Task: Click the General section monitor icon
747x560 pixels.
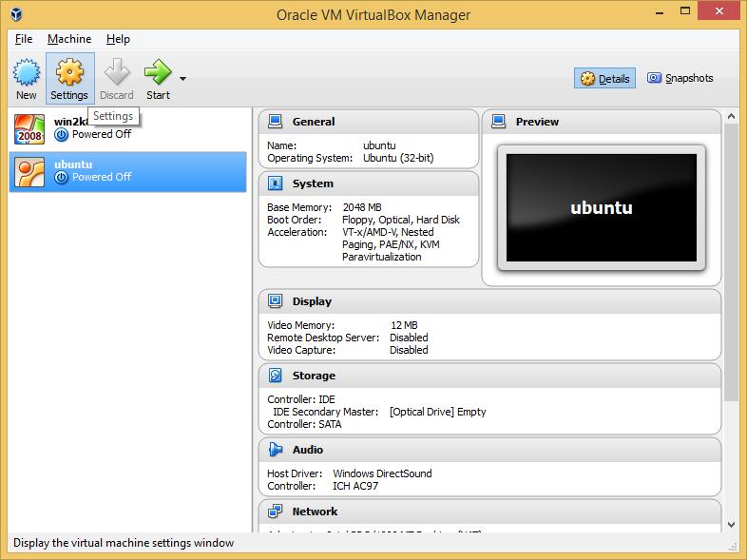Action: pyautogui.click(x=275, y=122)
